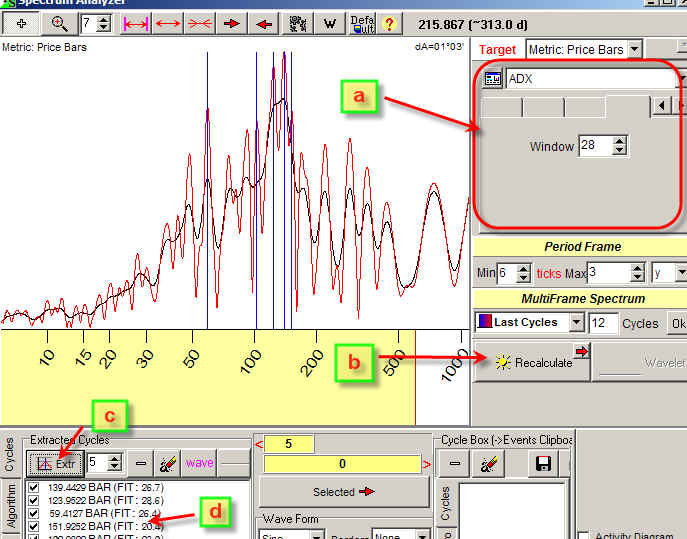Image resolution: width=687 pixels, height=539 pixels.
Task: Increase the Window value with up arrow
Action: point(619,141)
